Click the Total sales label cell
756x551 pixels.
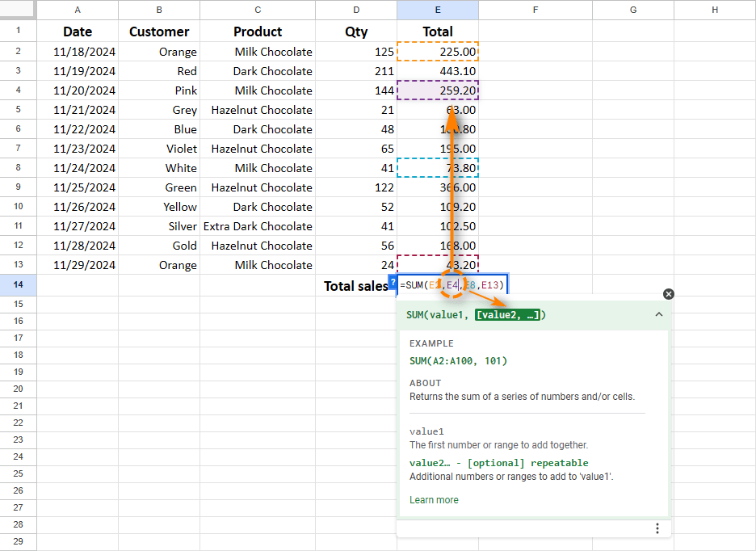click(356, 284)
